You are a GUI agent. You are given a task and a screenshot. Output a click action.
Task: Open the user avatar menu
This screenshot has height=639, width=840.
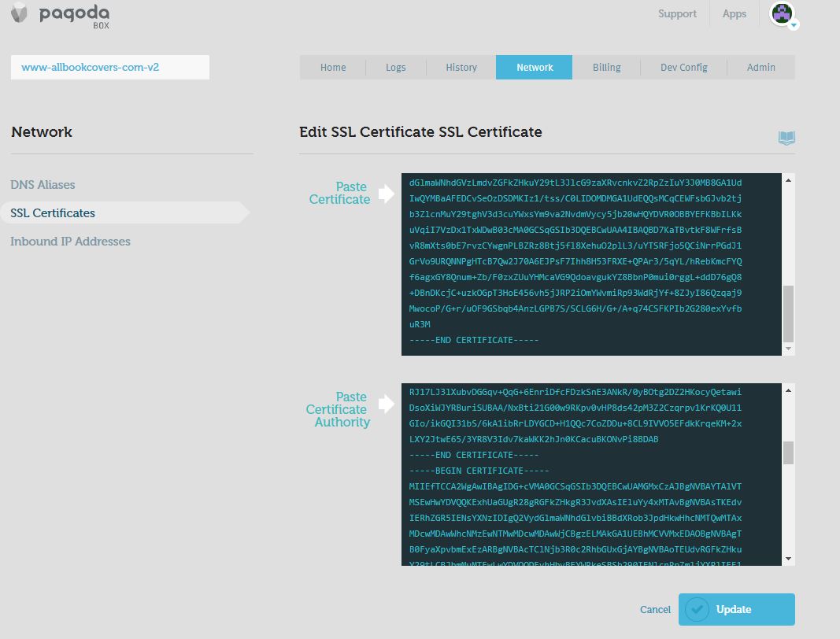tap(782, 13)
